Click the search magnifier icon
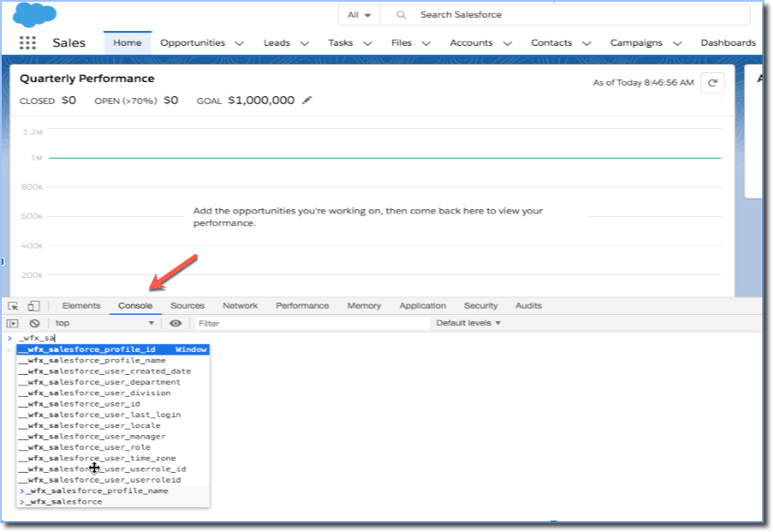The width and height of the screenshot is (773, 532). pyautogui.click(x=402, y=15)
